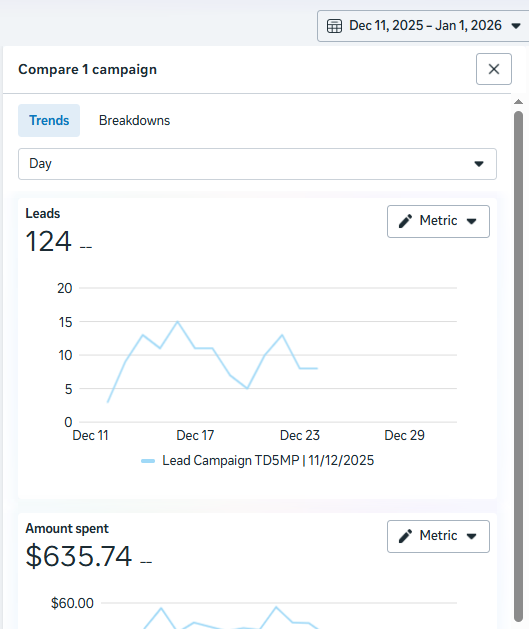The image size is (529, 629).
Task: Click the Dec 29 axis label
Action: (404, 435)
